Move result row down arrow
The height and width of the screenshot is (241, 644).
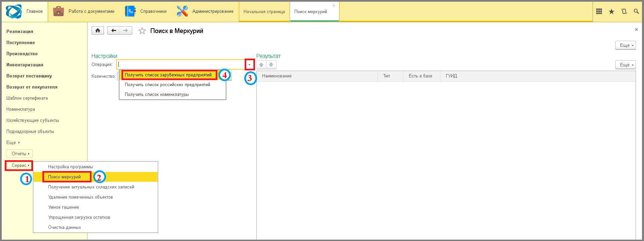(x=271, y=65)
